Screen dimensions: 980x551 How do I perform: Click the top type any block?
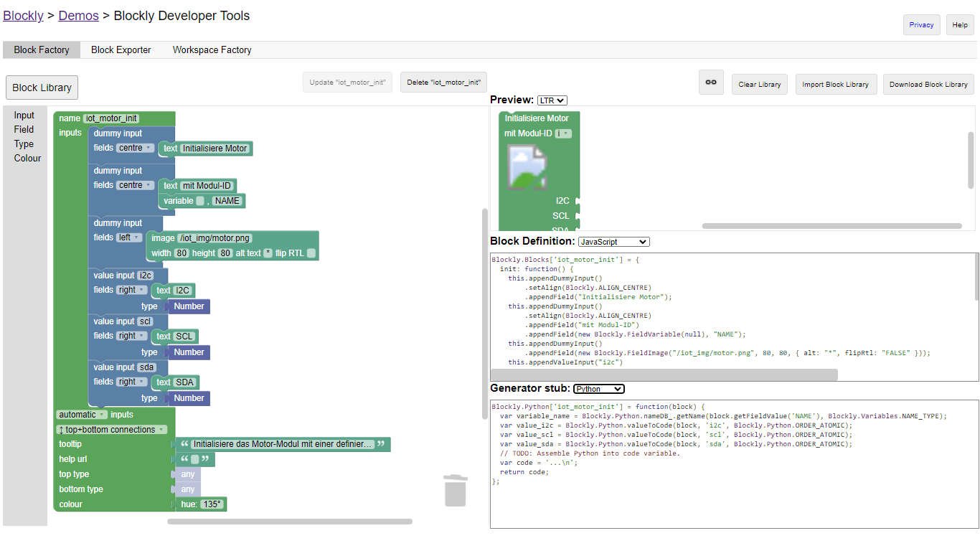(187, 474)
